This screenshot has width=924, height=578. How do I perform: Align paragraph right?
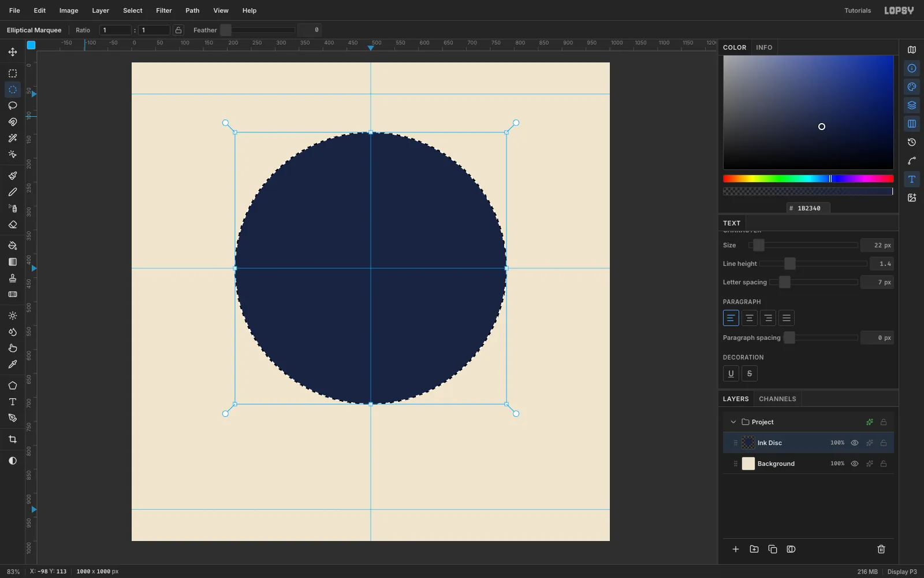(x=768, y=318)
